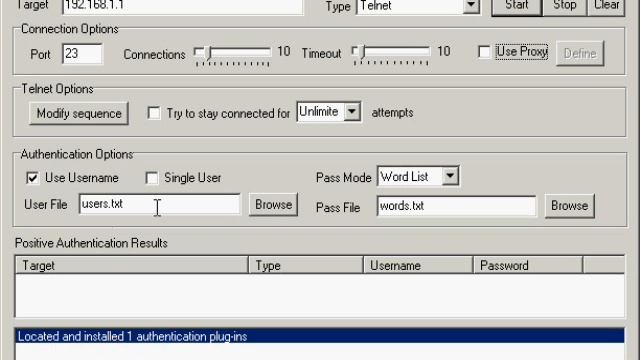This screenshot has height=360, width=640.
Task: Enable the Single User checkbox
Action: point(151,178)
